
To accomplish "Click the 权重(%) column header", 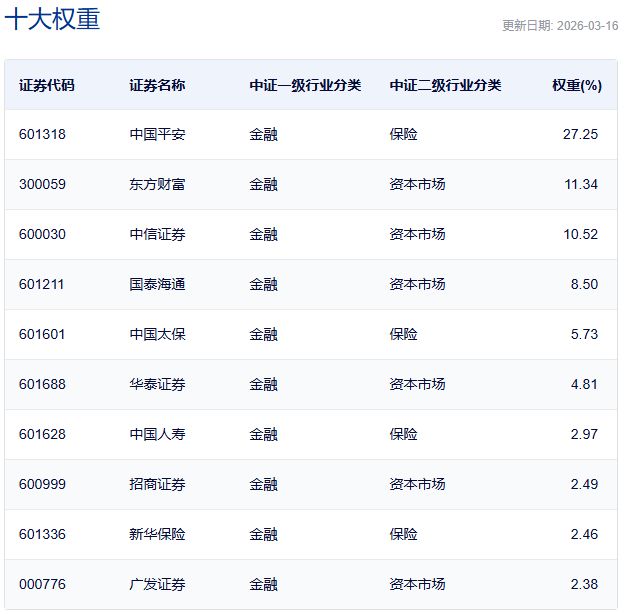I will point(576,85).
